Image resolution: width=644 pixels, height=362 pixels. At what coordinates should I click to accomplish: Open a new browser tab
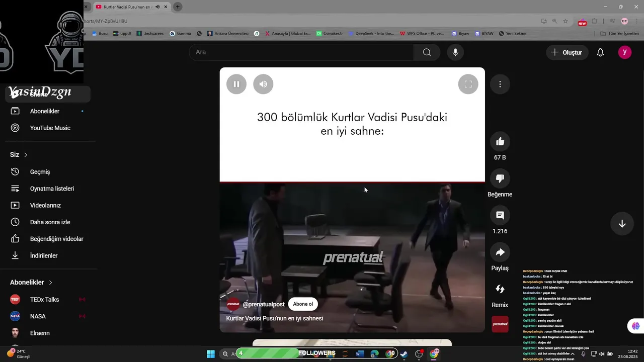[178, 7]
